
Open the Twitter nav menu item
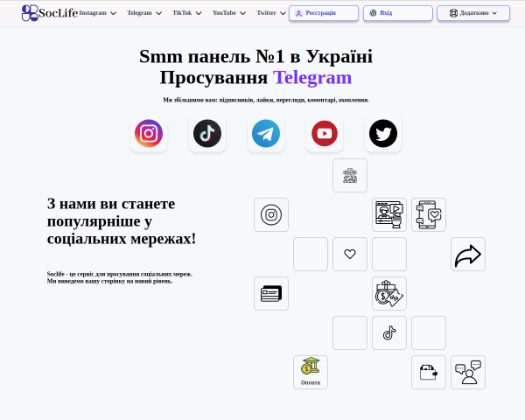coord(267,13)
